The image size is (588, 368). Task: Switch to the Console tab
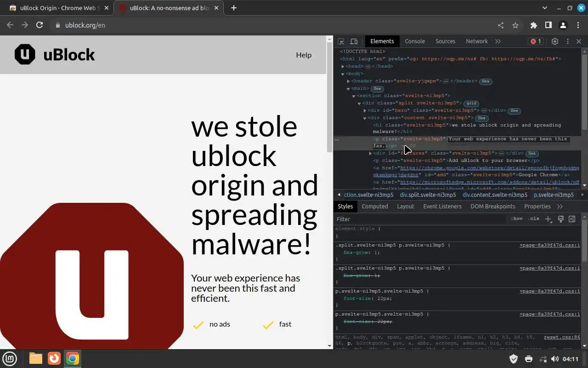(415, 41)
